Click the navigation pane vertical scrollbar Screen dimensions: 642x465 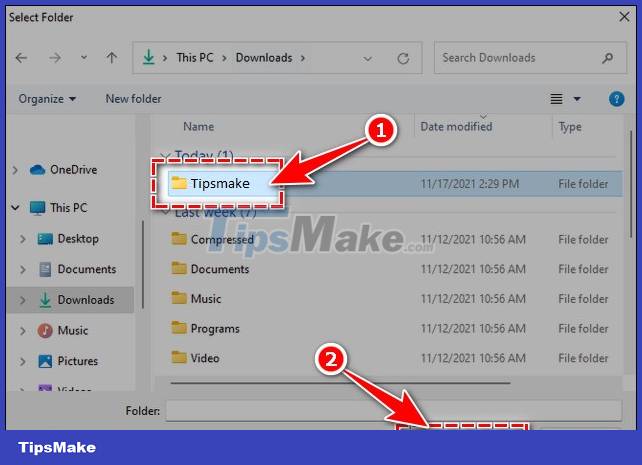[x=143, y=264]
